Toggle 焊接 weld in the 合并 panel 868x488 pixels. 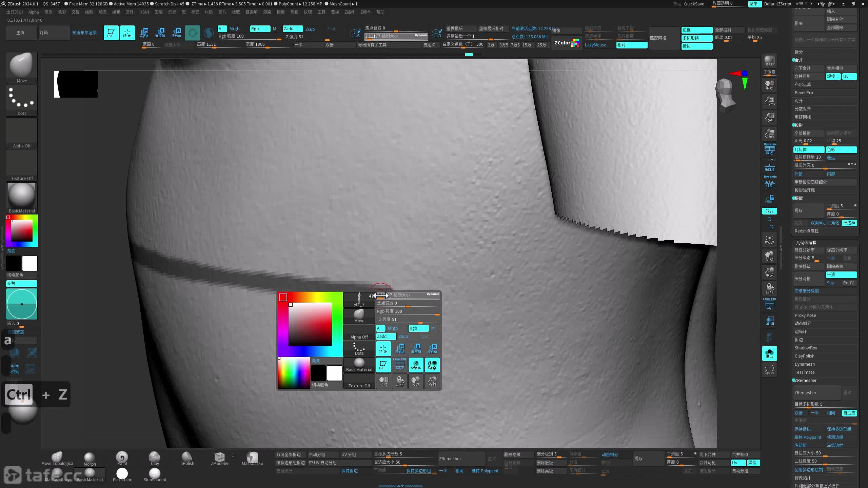tap(833, 77)
